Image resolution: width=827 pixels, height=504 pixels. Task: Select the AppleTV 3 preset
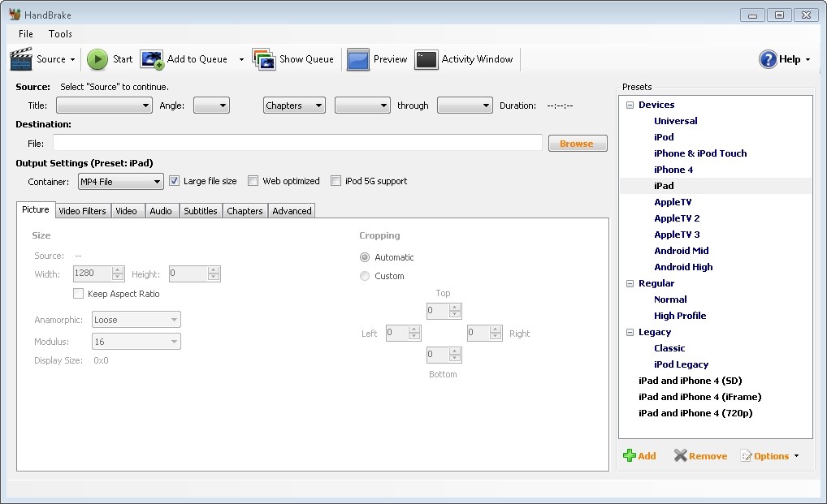pyautogui.click(x=677, y=235)
